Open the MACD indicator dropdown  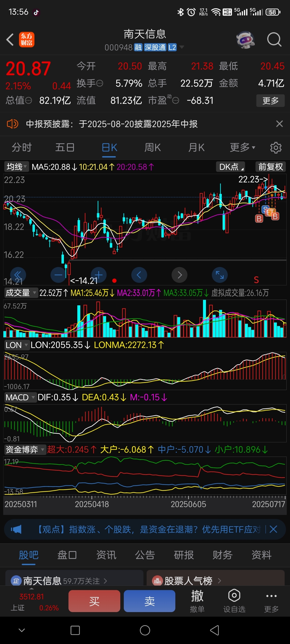coord(20,397)
